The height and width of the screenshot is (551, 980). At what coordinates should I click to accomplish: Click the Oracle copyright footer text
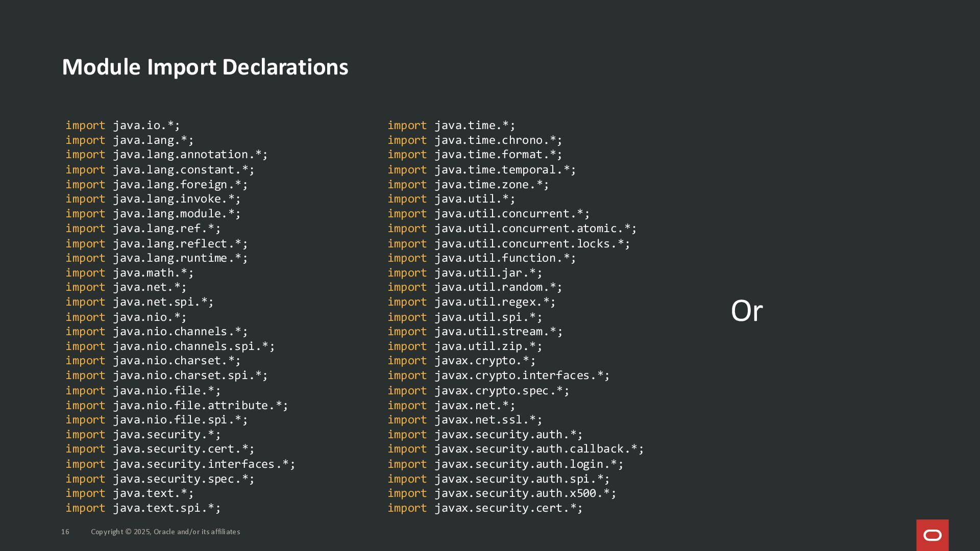click(165, 532)
